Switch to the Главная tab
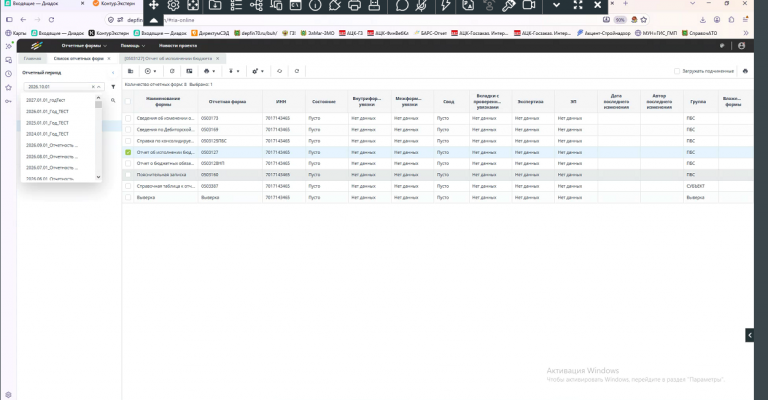This screenshot has width=768, height=400. (32, 58)
